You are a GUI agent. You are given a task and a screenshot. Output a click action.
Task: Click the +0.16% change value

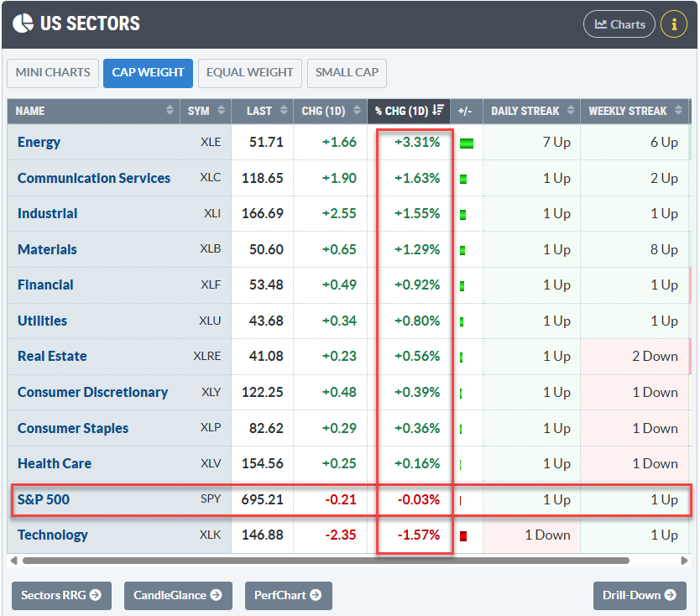(x=417, y=463)
